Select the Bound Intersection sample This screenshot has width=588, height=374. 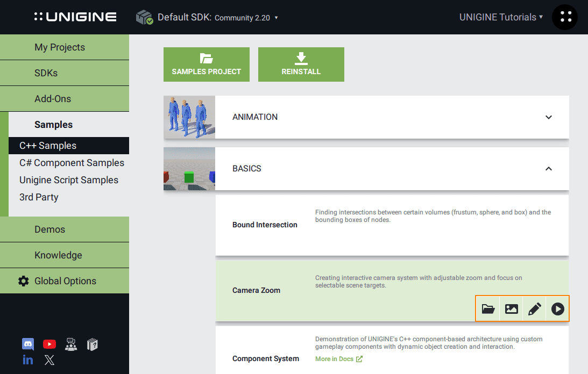pyautogui.click(x=265, y=225)
